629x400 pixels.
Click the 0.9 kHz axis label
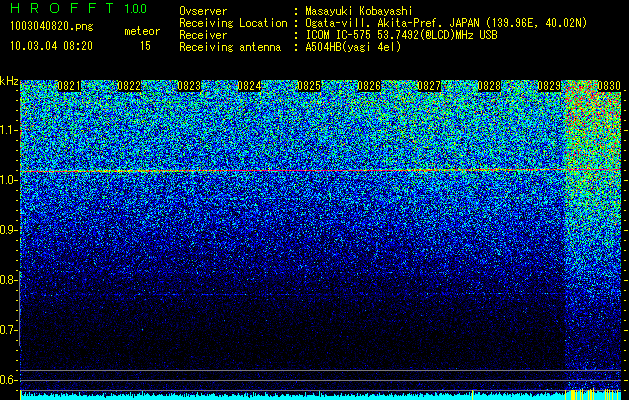point(9,230)
